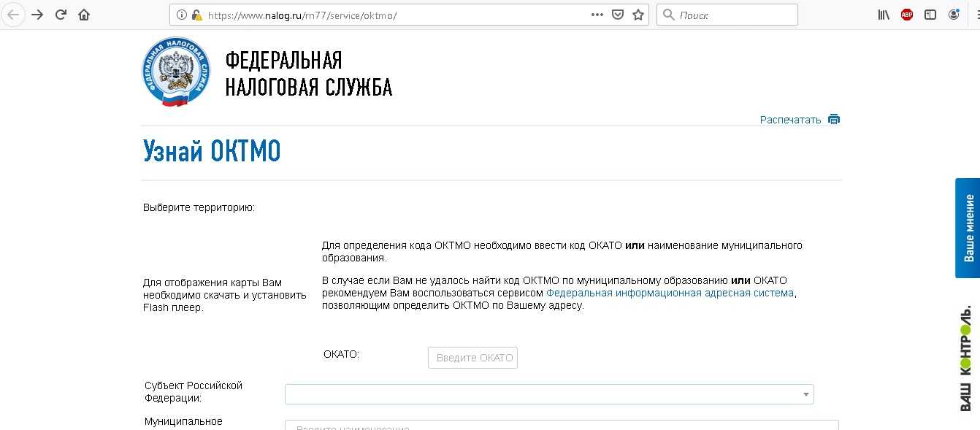
Task: Toggle the sidebar view icon
Action: click(930, 15)
